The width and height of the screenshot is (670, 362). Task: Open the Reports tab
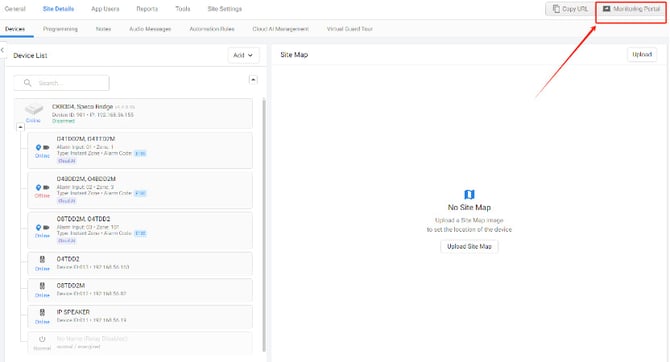pyautogui.click(x=147, y=9)
